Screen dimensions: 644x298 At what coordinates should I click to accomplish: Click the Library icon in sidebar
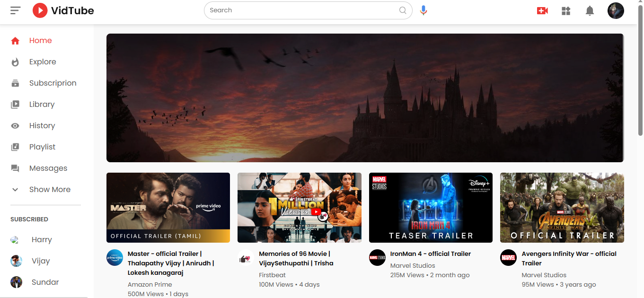tap(15, 105)
